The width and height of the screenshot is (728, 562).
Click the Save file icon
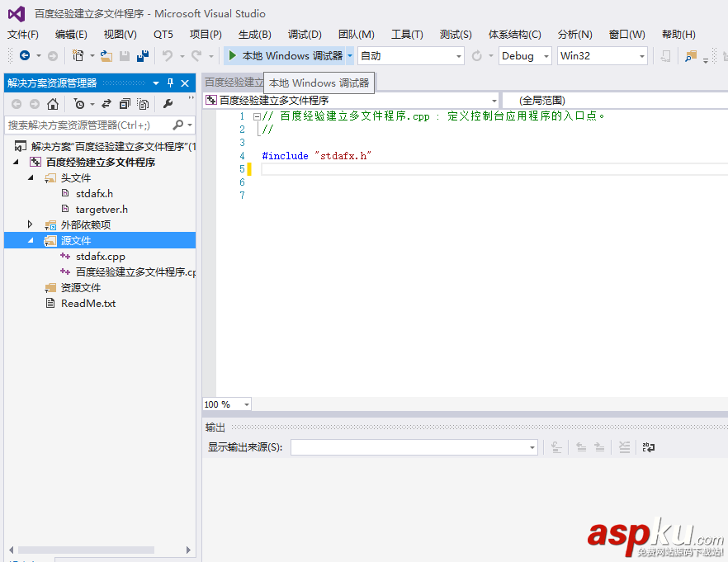pos(125,56)
